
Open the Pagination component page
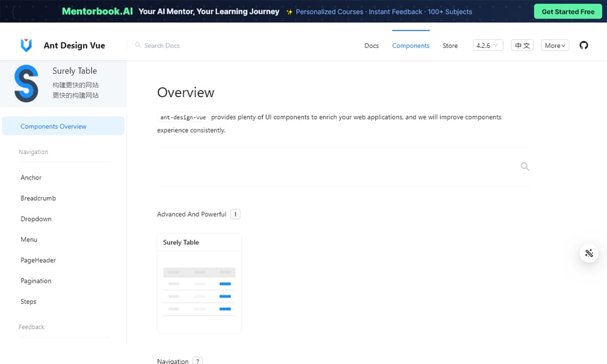[x=36, y=280]
